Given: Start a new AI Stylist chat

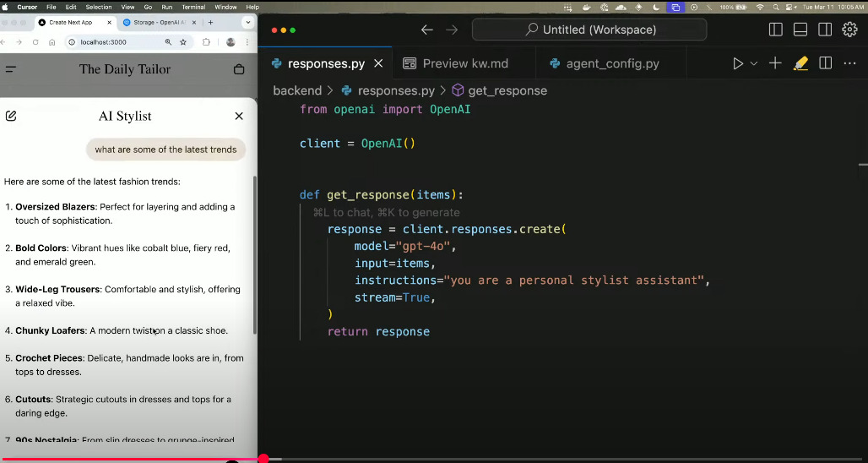Looking at the screenshot, I should (x=11, y=116).
